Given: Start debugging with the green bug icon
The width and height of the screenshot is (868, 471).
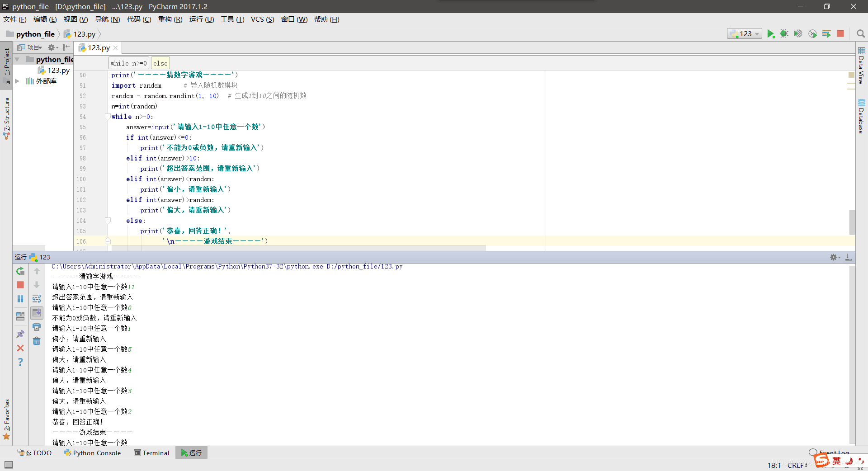Looking at the screenshot, I should tap(784, 34).
